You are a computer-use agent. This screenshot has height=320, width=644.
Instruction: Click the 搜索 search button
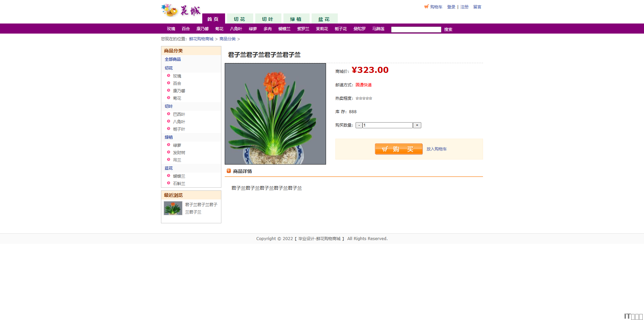tap(448, 30)
